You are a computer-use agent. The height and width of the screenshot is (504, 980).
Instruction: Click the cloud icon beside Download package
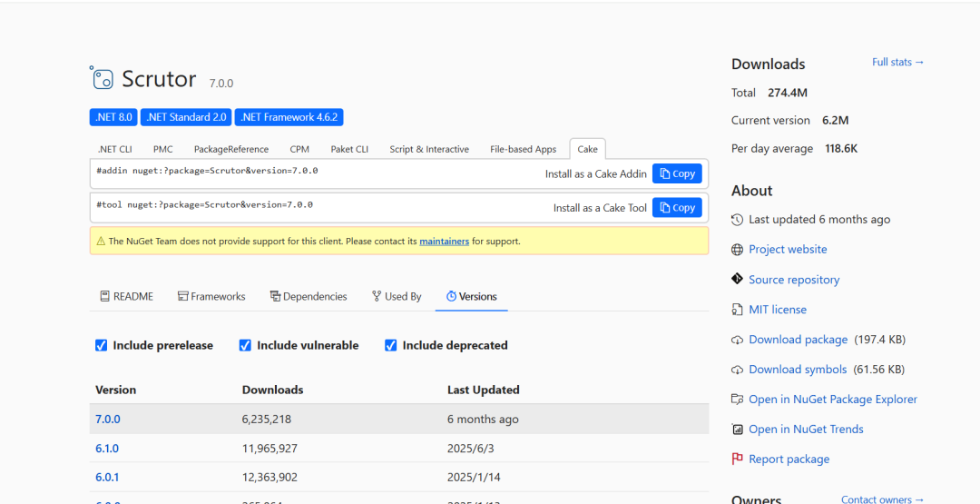738,340
